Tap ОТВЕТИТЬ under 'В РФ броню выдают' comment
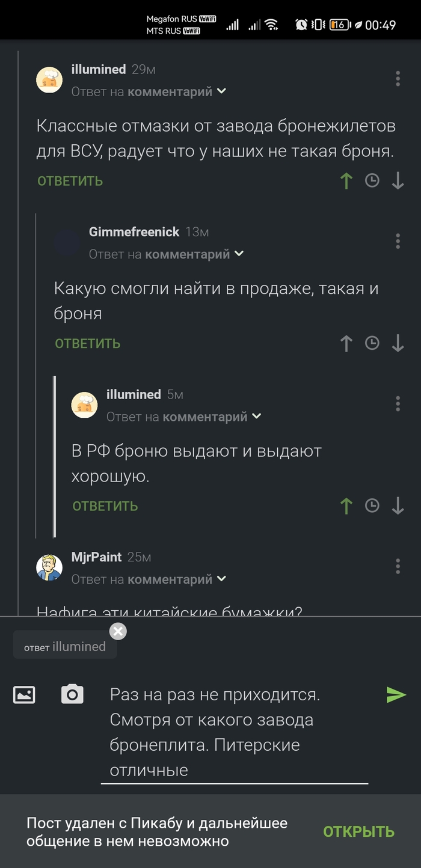This screenshot has width=421, height=868. (x=105, y=506)
